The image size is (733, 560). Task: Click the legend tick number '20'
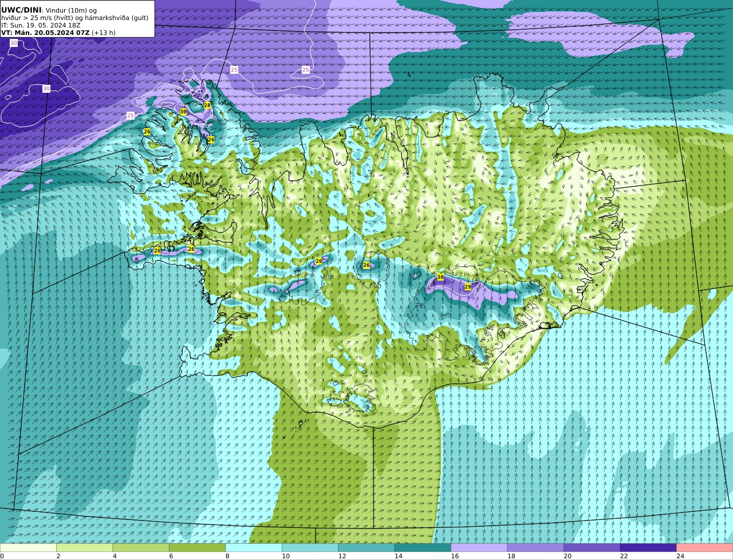pyautogui.click(x=568, y=556)
